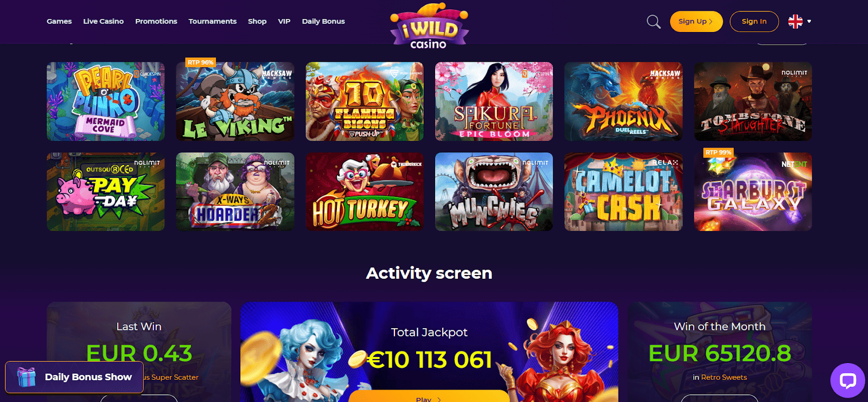The height and width of the screenshot is (402, 868).
Task: Open the Games menu
Action: tap(59, 21)
